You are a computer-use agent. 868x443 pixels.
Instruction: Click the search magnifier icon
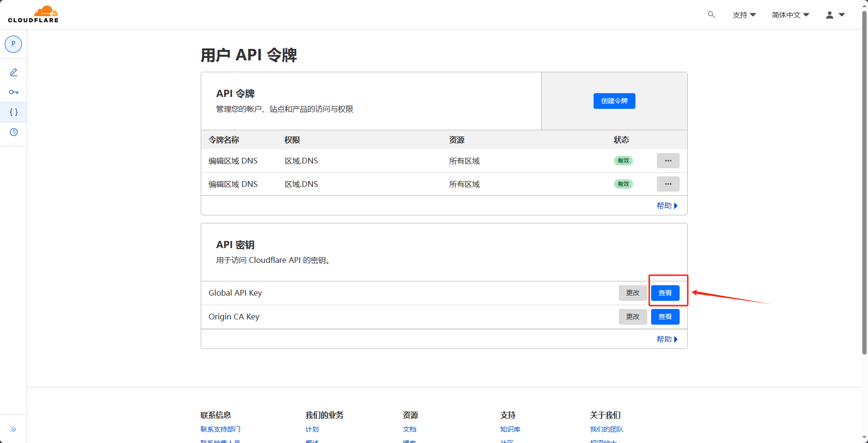coord(712,15)
